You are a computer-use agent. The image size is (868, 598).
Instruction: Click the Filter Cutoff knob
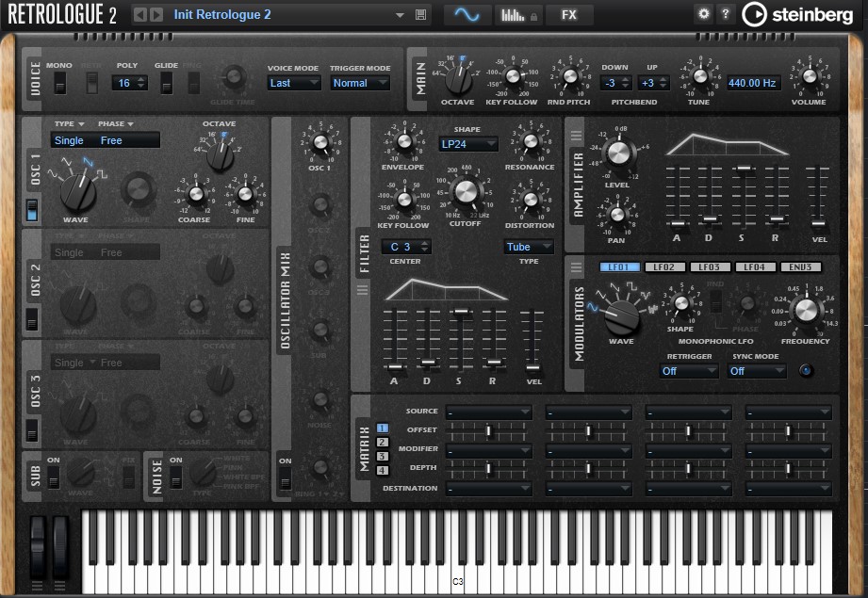pos(466,191)
